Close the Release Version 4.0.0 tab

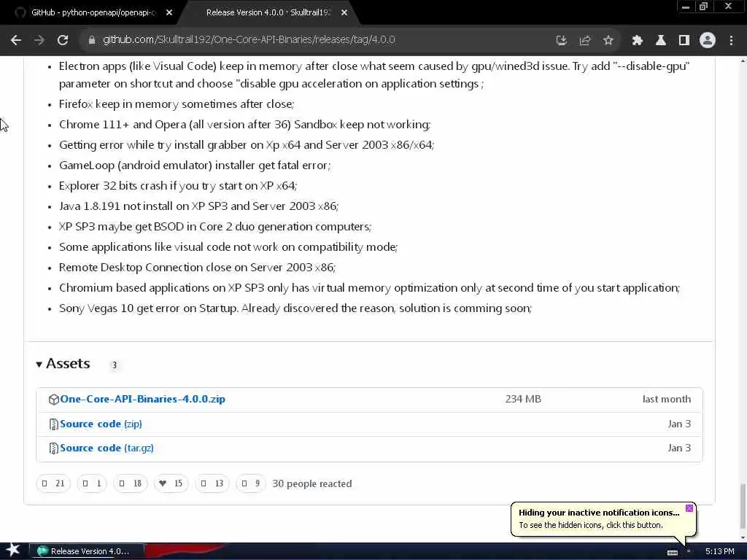point(344,12)
